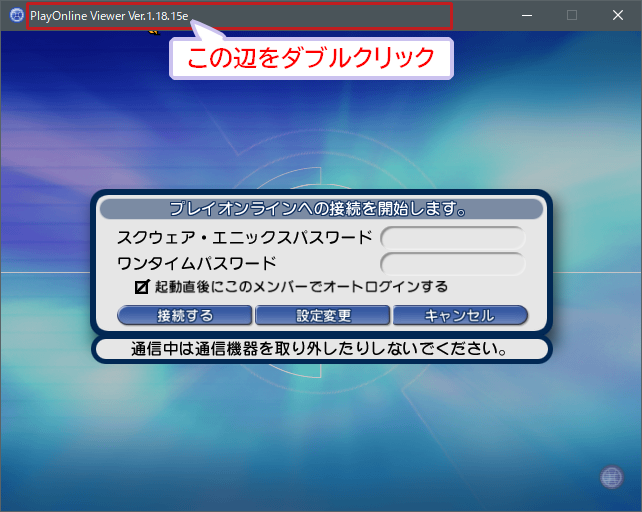
Task: Click the PlayOnline app icon in title bar
Action: click(x=16, y=15)
